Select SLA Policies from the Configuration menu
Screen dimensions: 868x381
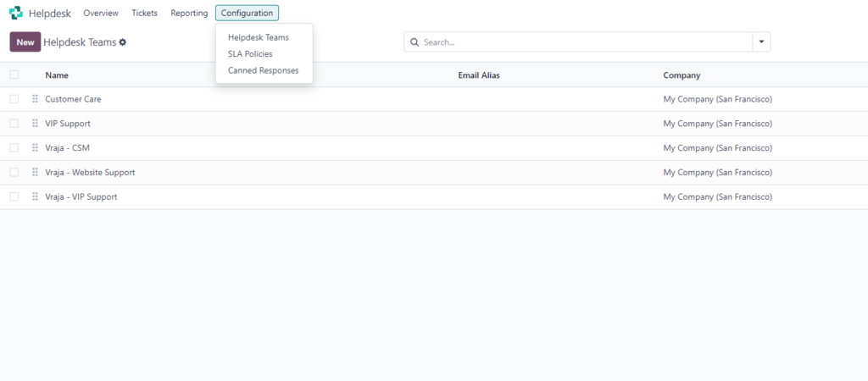[x=250, y=54]
